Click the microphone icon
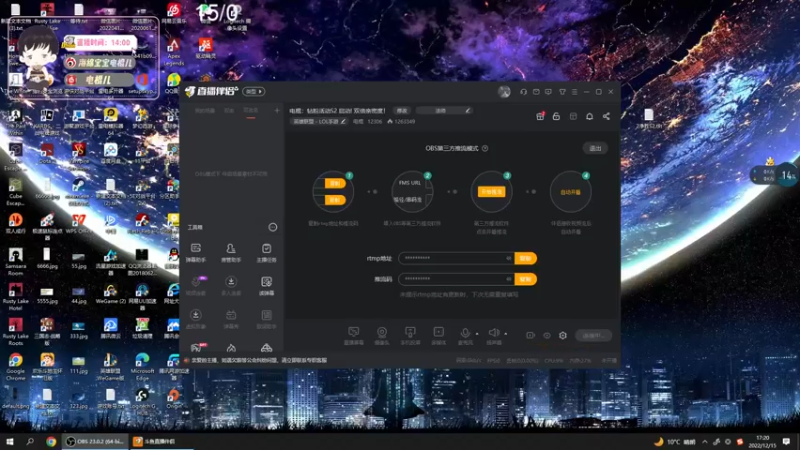Image resolution: width=800 pixels, height=450 pixels. click(465, 335)
